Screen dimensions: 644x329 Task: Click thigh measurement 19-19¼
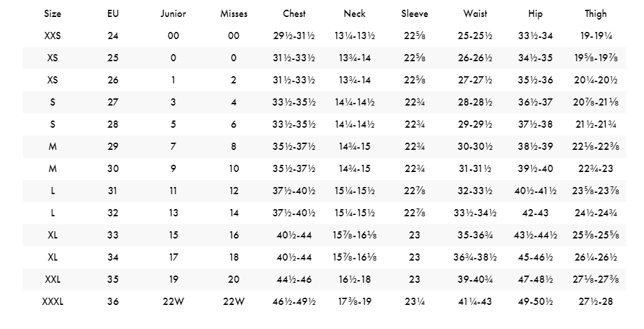[x=595, y=36]
